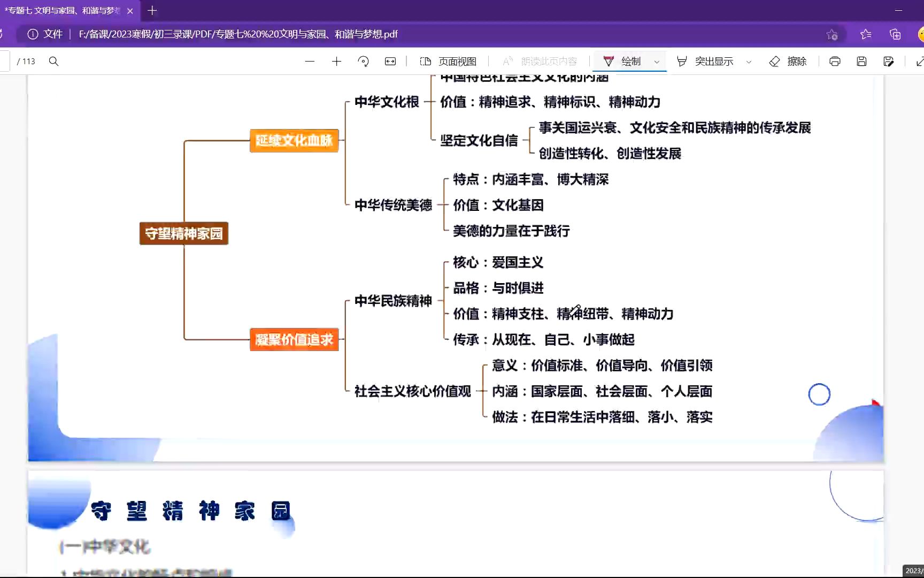Expand the 突出显示 highlight color dropdown arrow

749,62
